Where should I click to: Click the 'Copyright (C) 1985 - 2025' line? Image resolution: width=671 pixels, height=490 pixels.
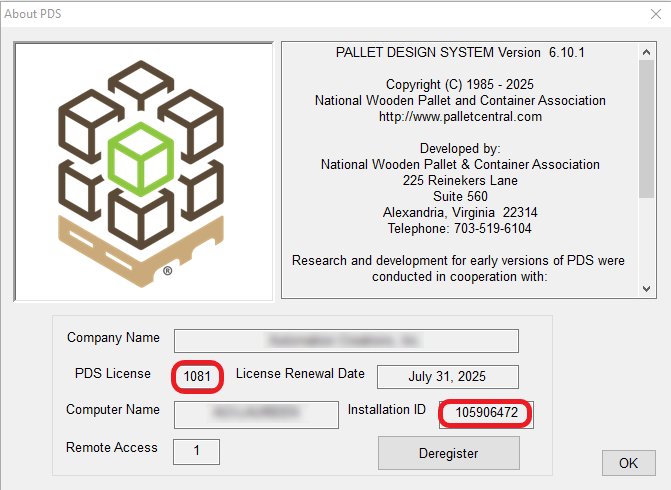point(460,84)
